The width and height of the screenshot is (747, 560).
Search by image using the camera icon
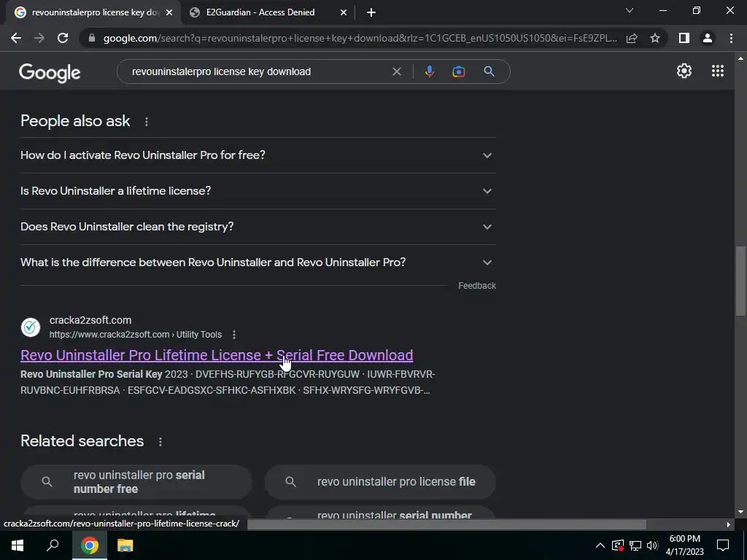coord(458,71)
